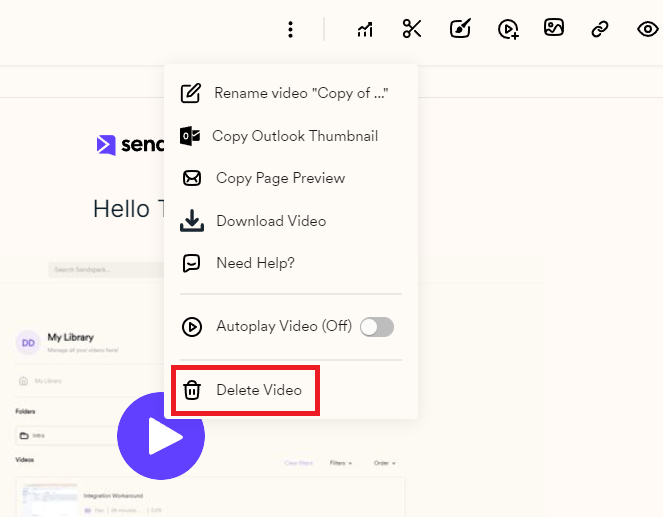Viewport: 663px width, 517px height.
Task: Click the "Integration Workaround" video title
Action: (113, 495)
